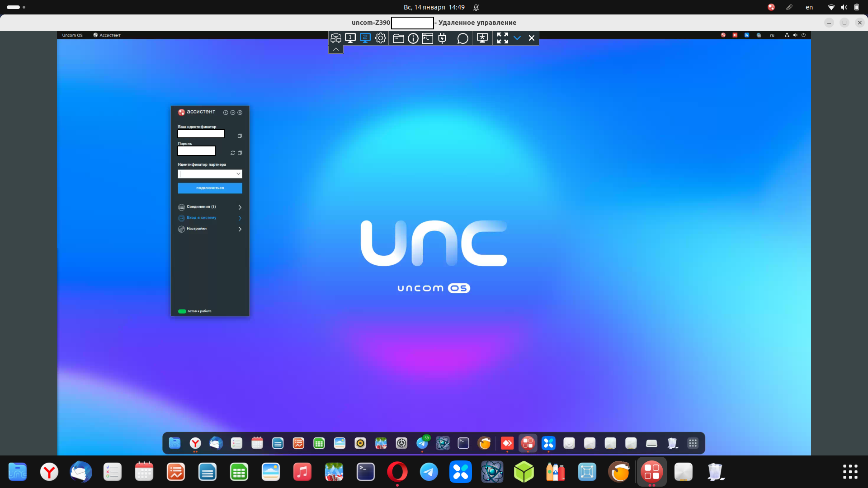Open AnyDesk icon in remote dock
This screenshot has width=868, height=488.
[507, 443]
